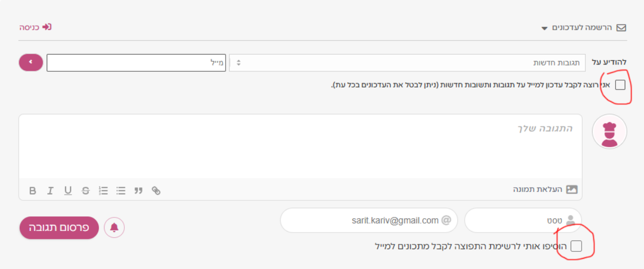Click the chef avatar image
This screenshot has width=644, height=269.
point(610,132)
